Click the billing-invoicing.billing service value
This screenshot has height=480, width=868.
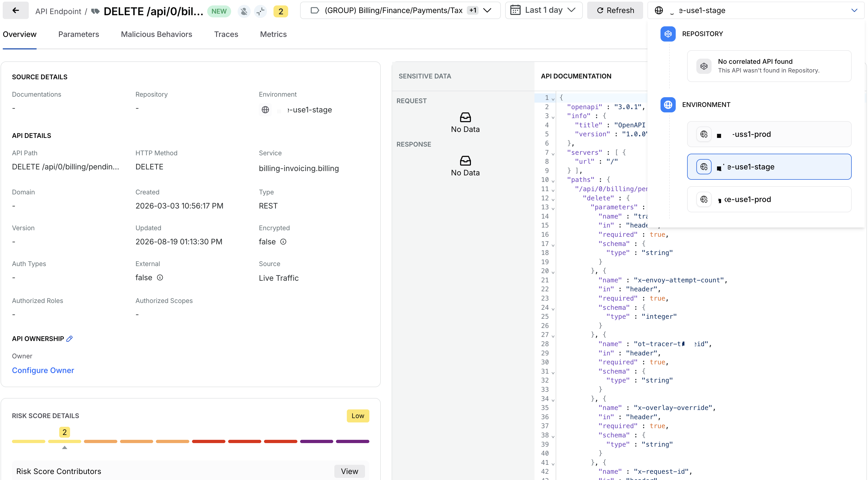298,168
